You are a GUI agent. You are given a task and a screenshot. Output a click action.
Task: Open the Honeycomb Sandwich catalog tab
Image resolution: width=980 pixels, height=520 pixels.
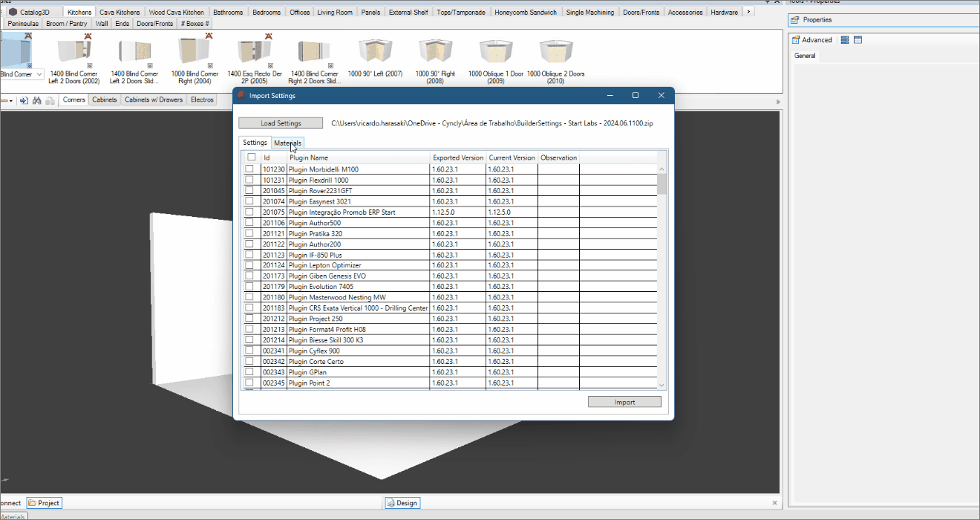pos(526,13)
